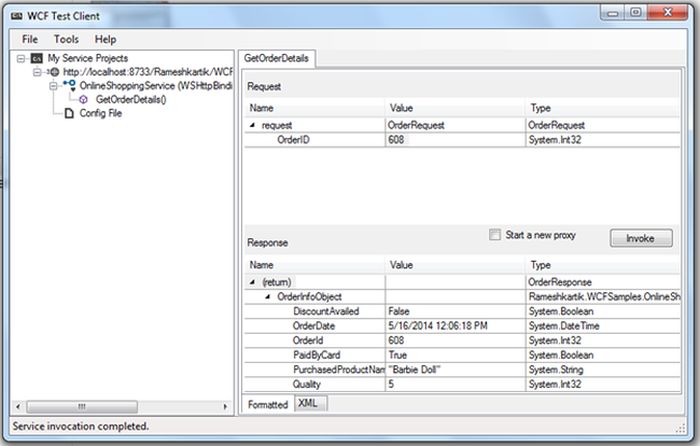Collapse the localhost:8733 service node
The height and width of the screenshot is (446, 700).
(38, 72)
